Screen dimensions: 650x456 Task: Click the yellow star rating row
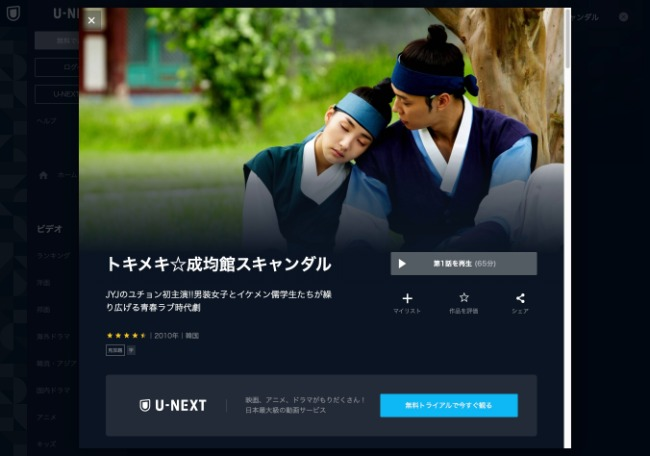coord(126,335)
